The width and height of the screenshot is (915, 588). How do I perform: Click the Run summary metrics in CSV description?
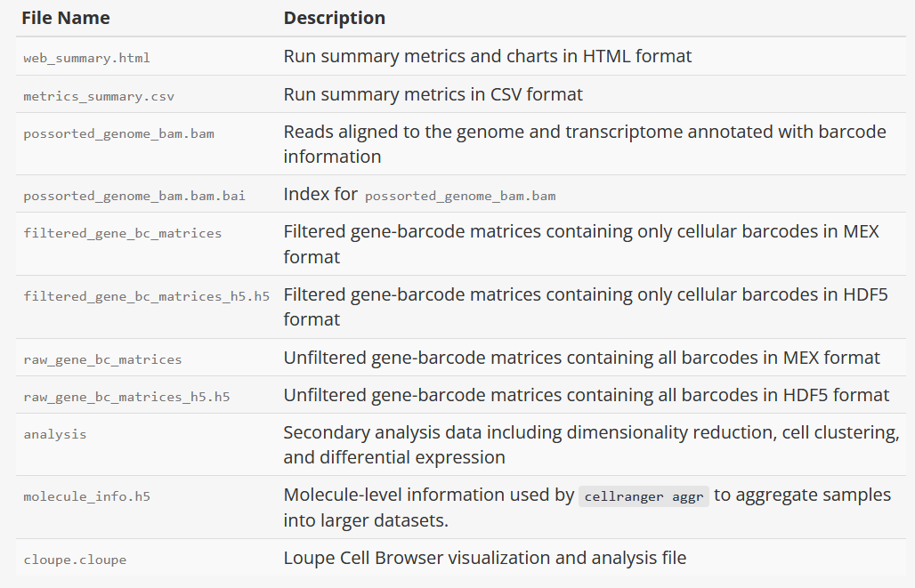[x=433, y=93]
